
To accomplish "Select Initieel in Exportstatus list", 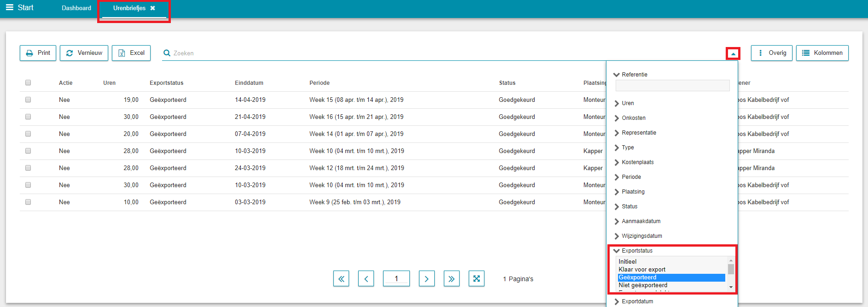I will [671, 262].
